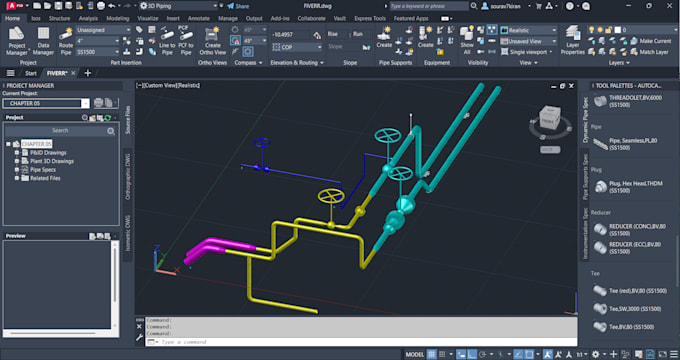Toggle the layer lock icon in Layers dropdown
This screenshot has width=680, height=360.
pyautogui.click(x=609, y=30)
